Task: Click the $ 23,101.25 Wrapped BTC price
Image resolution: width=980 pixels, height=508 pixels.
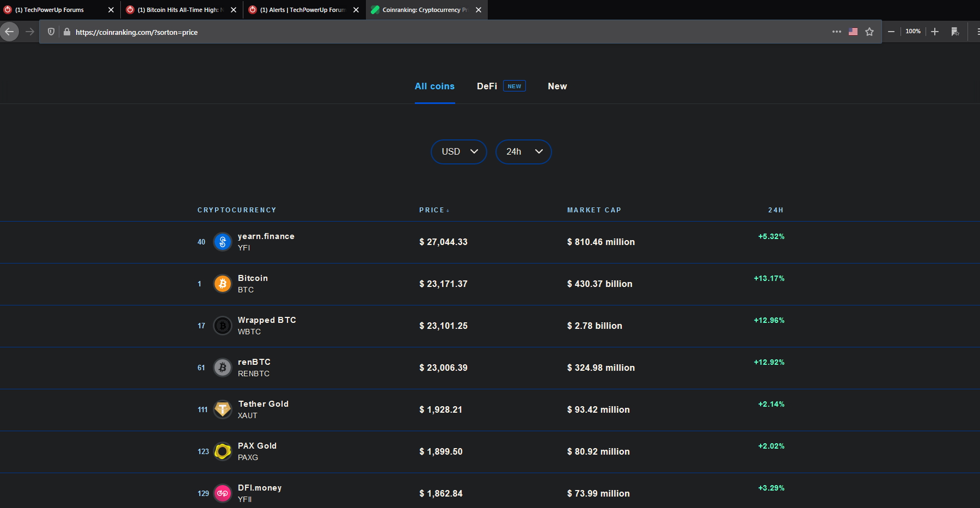Action: 443,326
